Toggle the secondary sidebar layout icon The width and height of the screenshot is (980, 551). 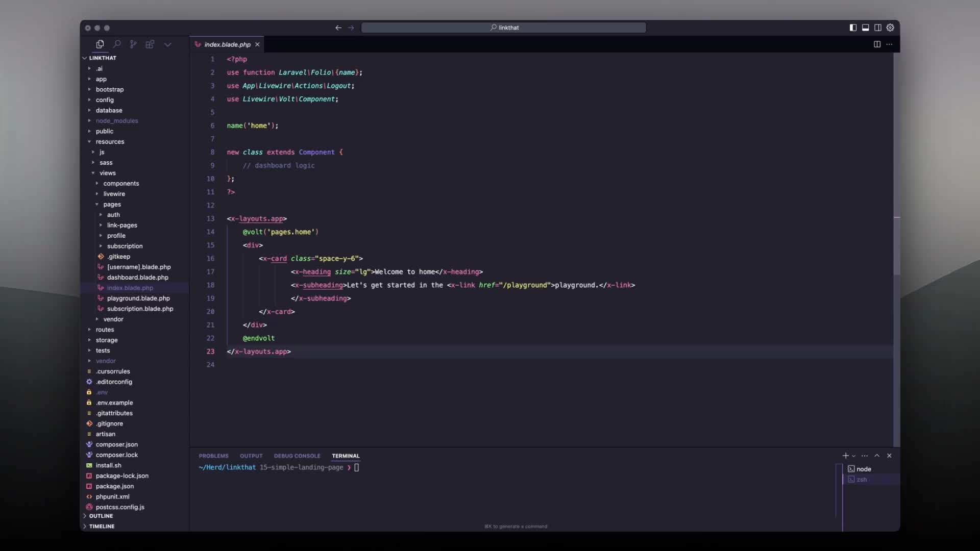(878, 28)
